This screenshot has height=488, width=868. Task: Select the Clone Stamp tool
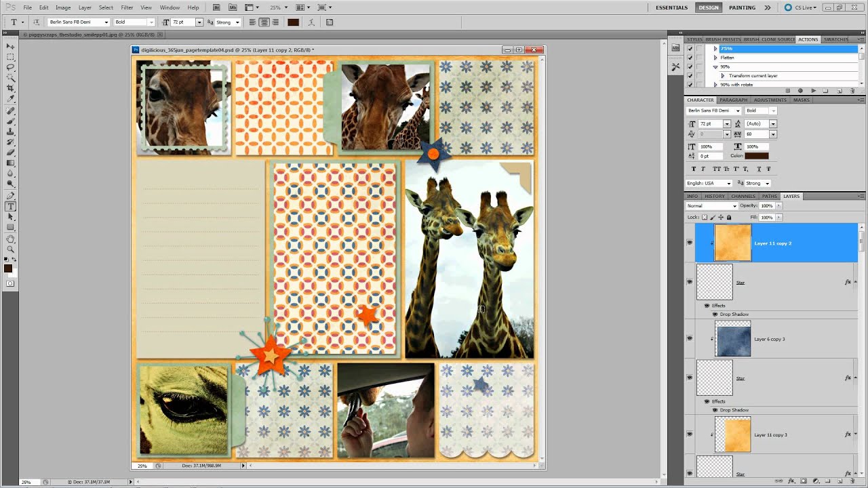pos(11,131)
